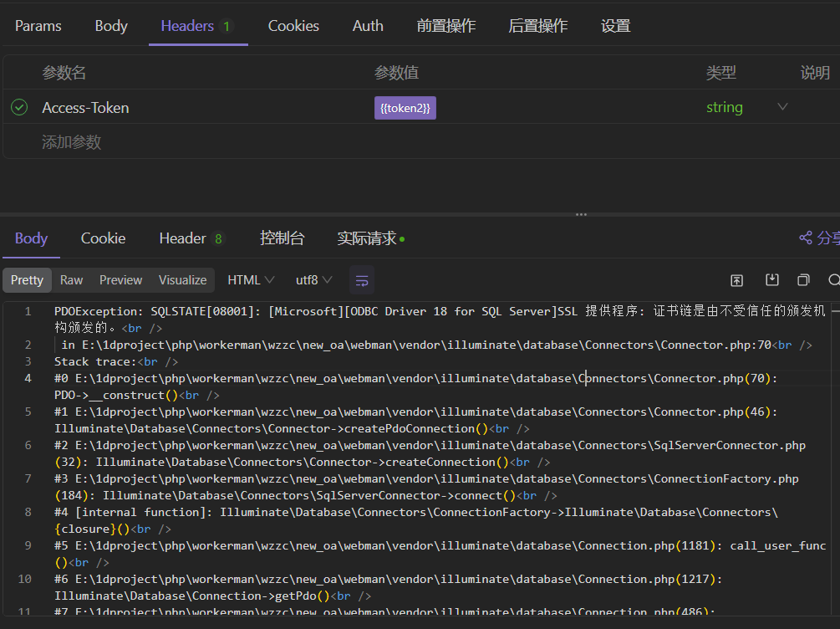
Task: Click the 分享 share icon
Action: click(805, 238)
